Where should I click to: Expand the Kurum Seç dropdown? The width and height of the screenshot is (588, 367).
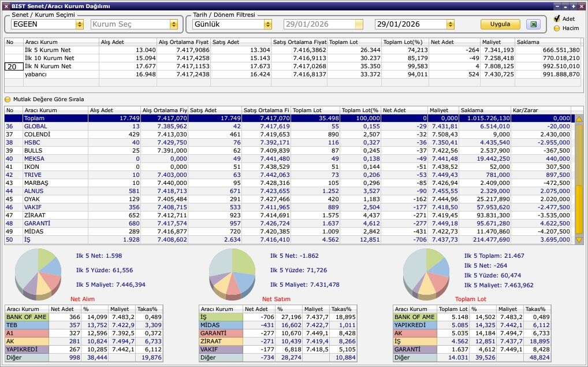[x=173, y=24]
